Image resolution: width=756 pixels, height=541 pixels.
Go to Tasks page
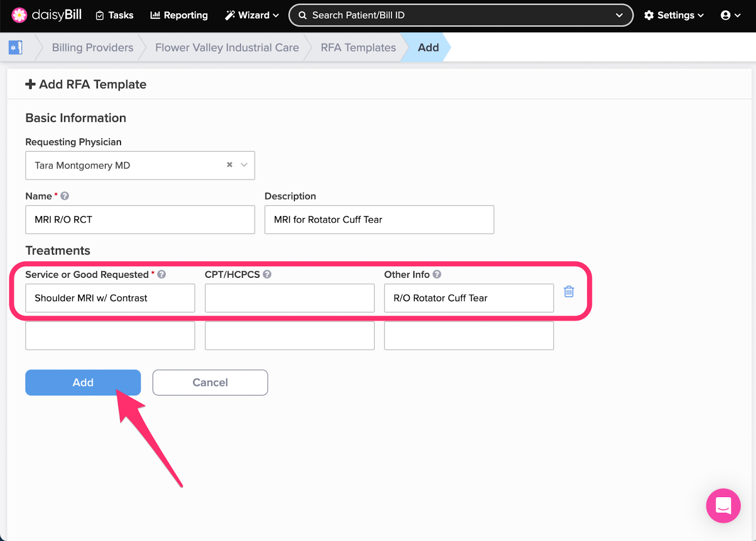(115, 15)
